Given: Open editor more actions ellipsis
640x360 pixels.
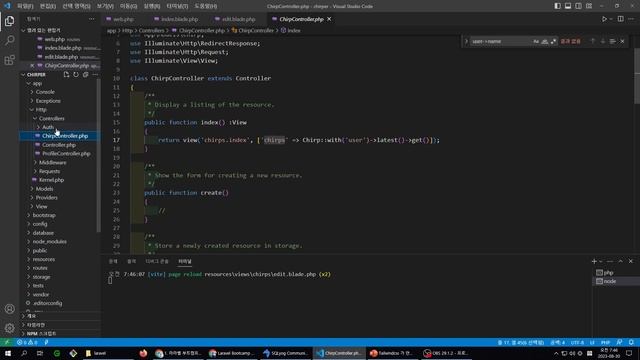Looking at the screenshot, I should pyautogui.click(x=631, y=19).
